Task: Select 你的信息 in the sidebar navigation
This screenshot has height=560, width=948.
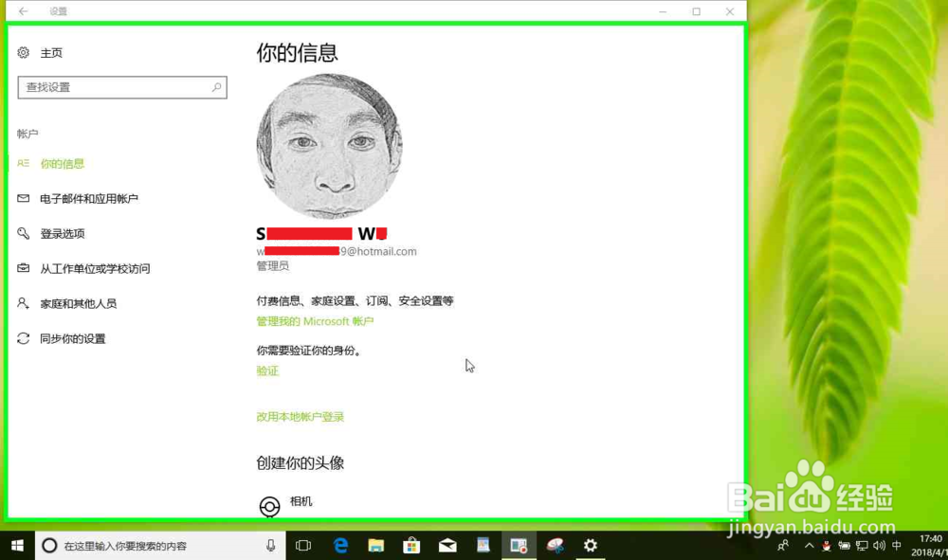Action: click(62, 163)
